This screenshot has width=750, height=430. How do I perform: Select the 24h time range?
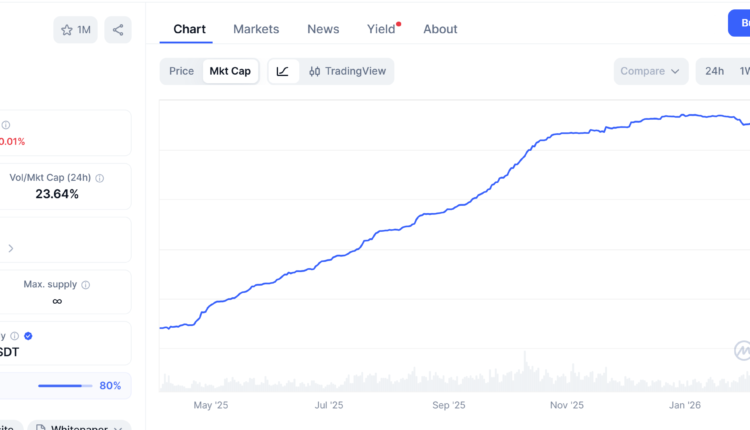pos(714,71)
